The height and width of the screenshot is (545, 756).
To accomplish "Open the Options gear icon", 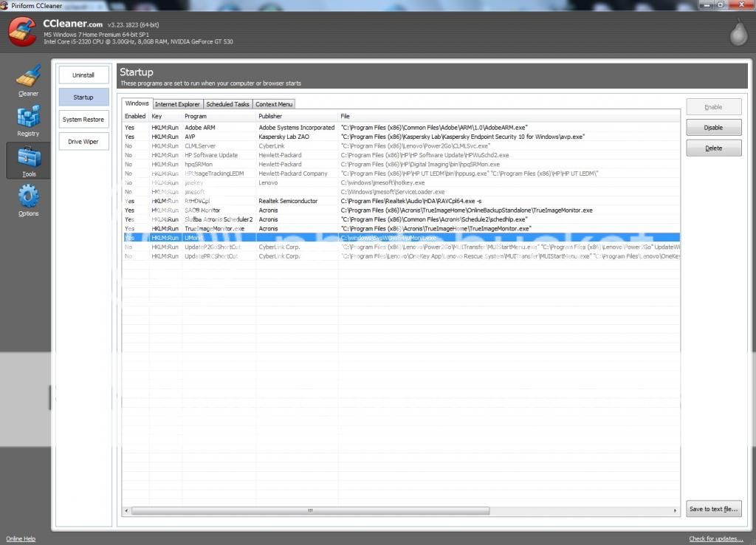I will [x=29, y=196].
